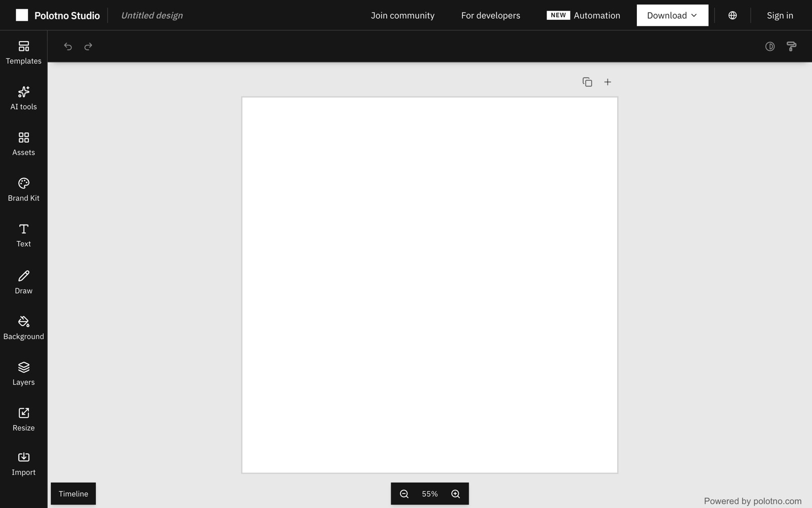Open the Brand Kit panel
This screenshot has height=508, width=812.
click(23, 190)
